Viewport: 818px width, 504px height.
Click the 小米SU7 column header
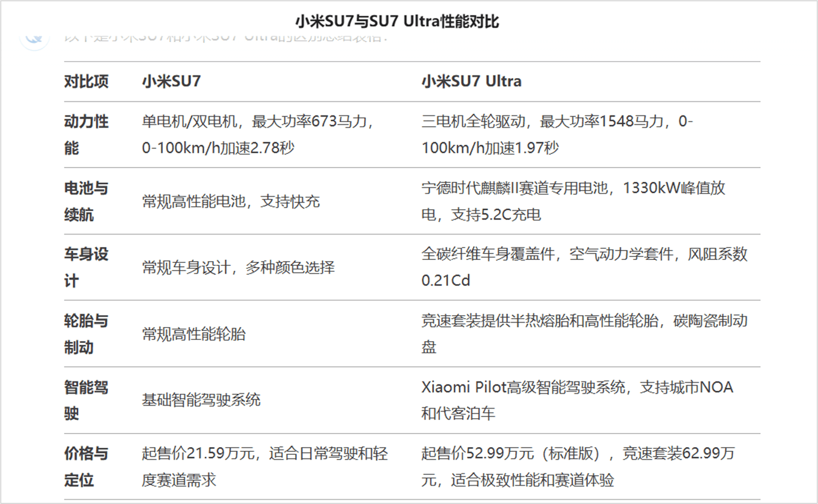(171, 82)
